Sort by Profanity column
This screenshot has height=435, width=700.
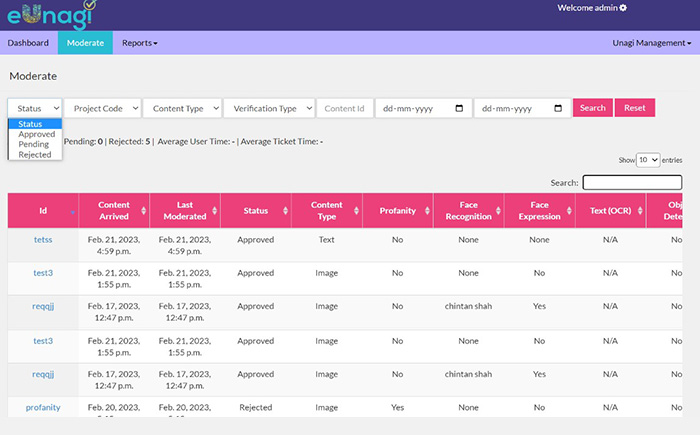427,211
